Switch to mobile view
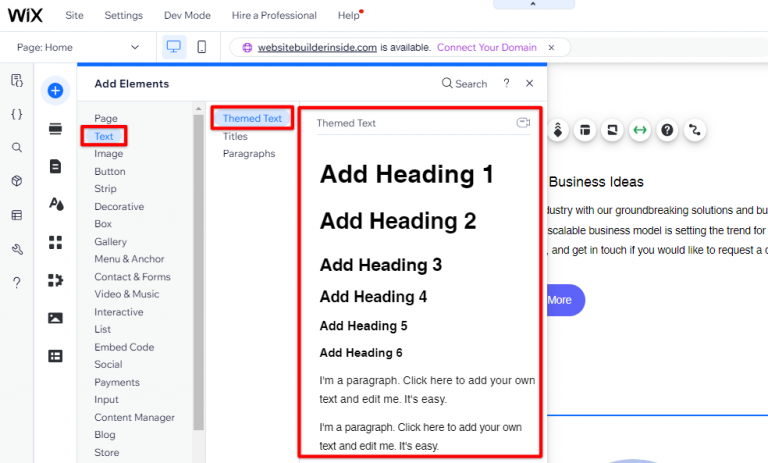Screen dimensions: 768x463 [x=201, y=47]
